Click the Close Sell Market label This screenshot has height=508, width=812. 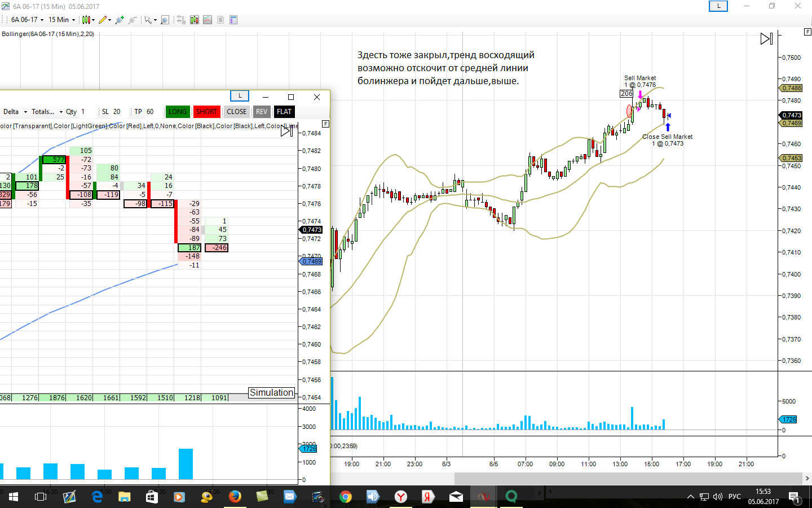(668, 140)
